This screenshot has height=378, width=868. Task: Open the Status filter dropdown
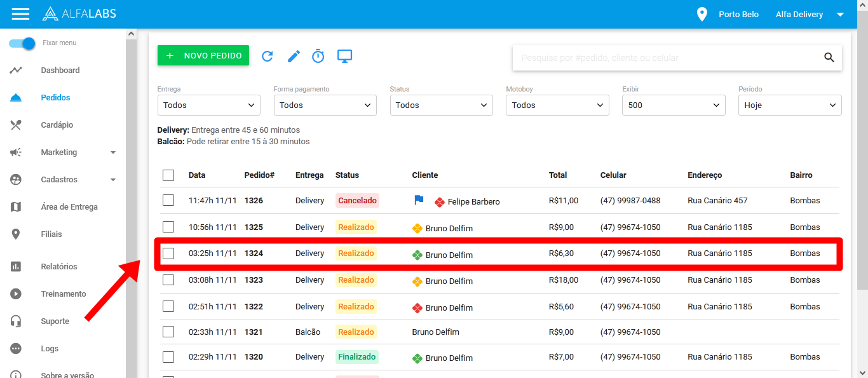[441, 105]
